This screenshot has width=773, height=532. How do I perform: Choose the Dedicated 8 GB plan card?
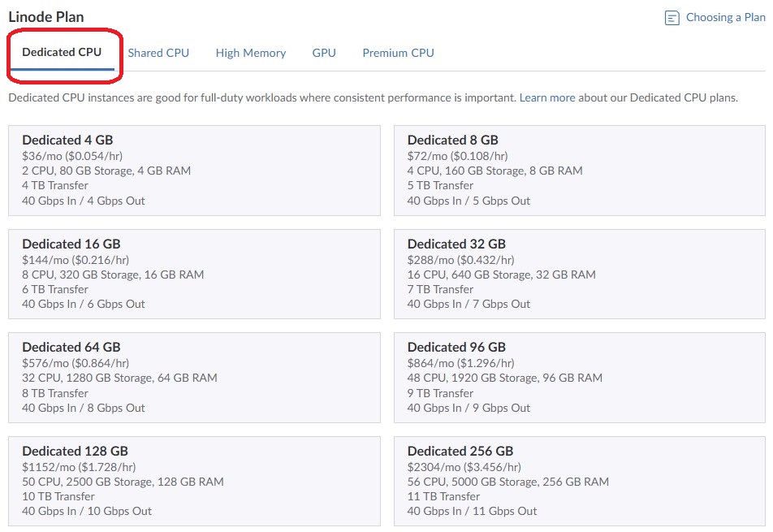pyautogui.click(x=579, y=170)
